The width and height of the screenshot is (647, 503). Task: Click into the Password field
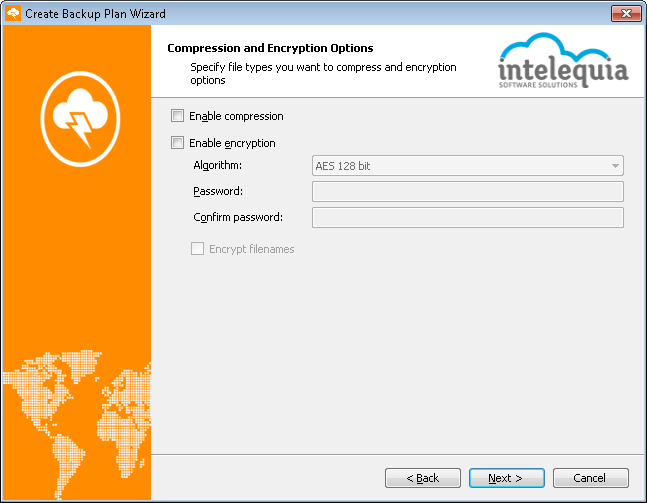point(468,191)
